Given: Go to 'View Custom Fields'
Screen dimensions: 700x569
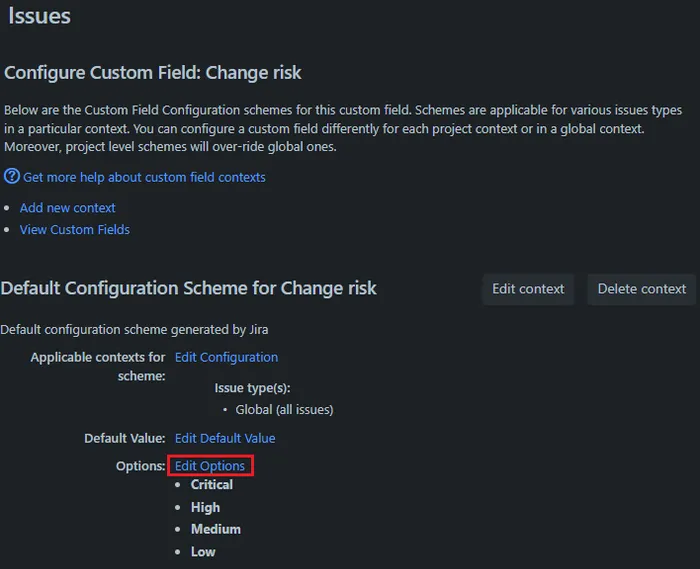Looking at the screenshot, I should 74,230.
